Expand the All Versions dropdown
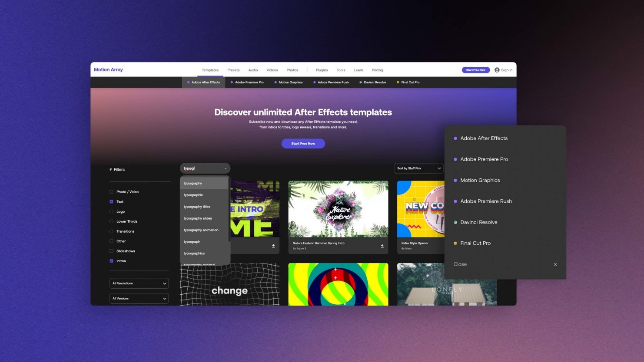The height and width of the screenshot is (362, 644). (139, 299)
